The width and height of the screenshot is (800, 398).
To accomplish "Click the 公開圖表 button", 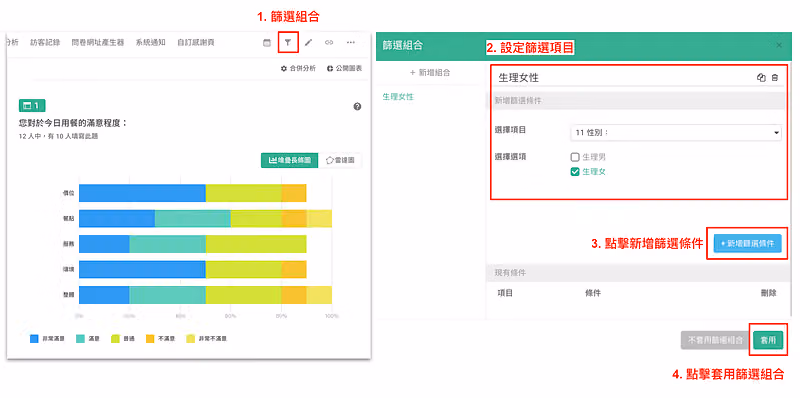I will tap(344, 68).
